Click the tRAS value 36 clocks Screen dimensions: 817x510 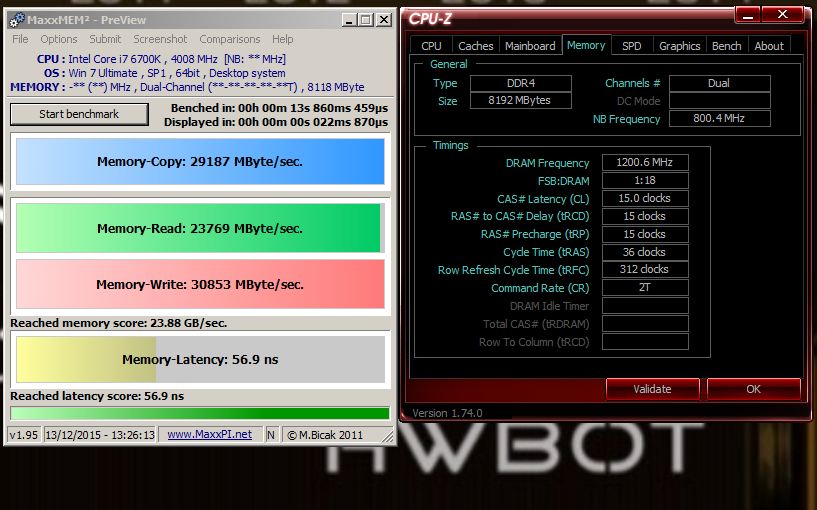coord(645,252)
